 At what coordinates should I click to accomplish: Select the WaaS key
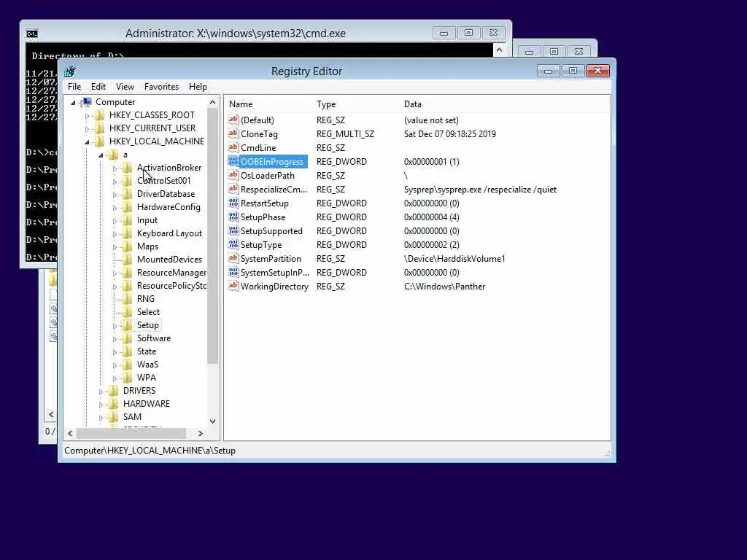147,365
